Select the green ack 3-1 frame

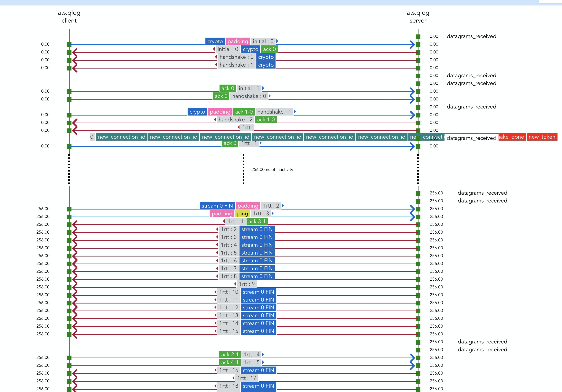click(x=257, y=221)
